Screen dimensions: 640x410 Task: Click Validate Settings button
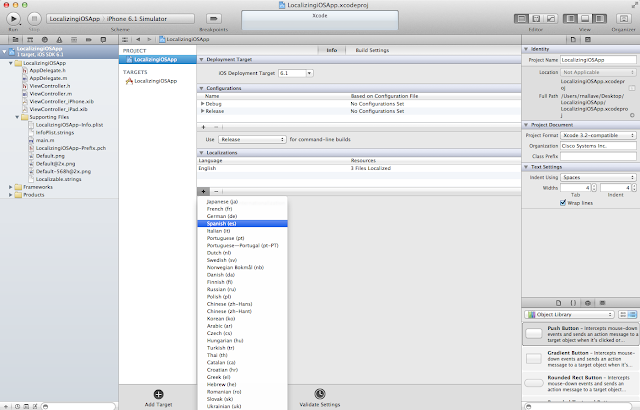320,398
